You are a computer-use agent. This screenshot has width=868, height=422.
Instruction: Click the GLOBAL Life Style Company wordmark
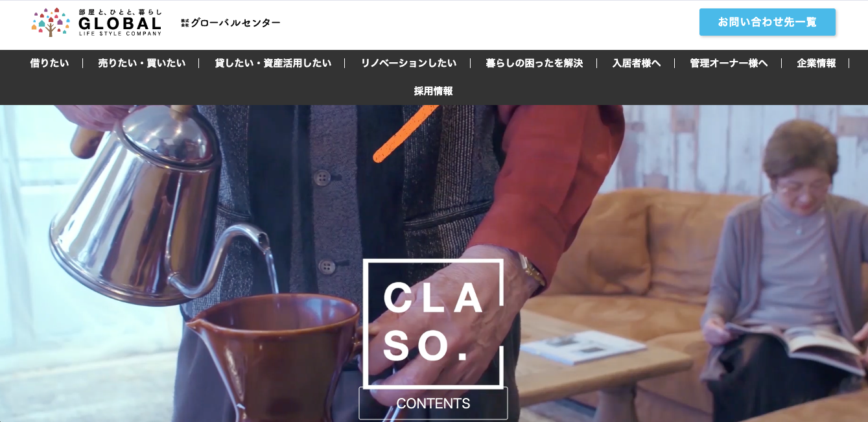pos(119,27)
